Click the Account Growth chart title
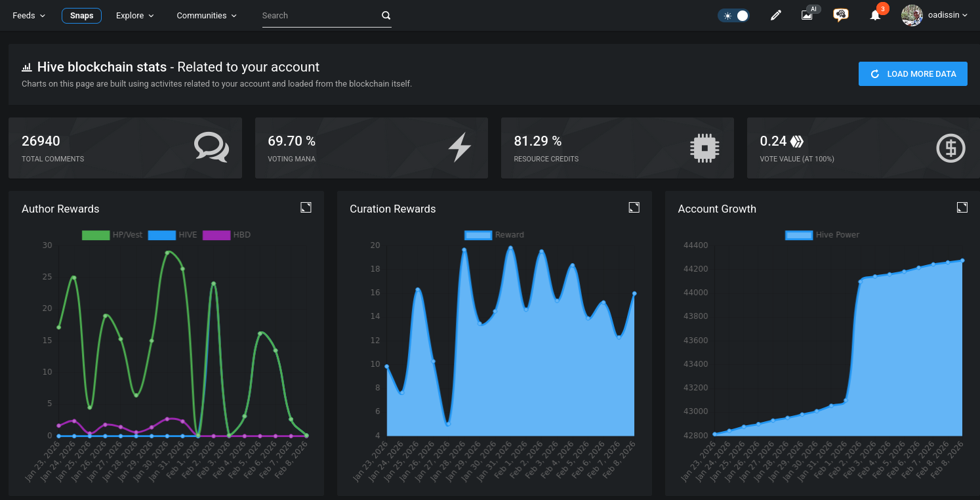 pyautogui.click(x=717, y=209)
